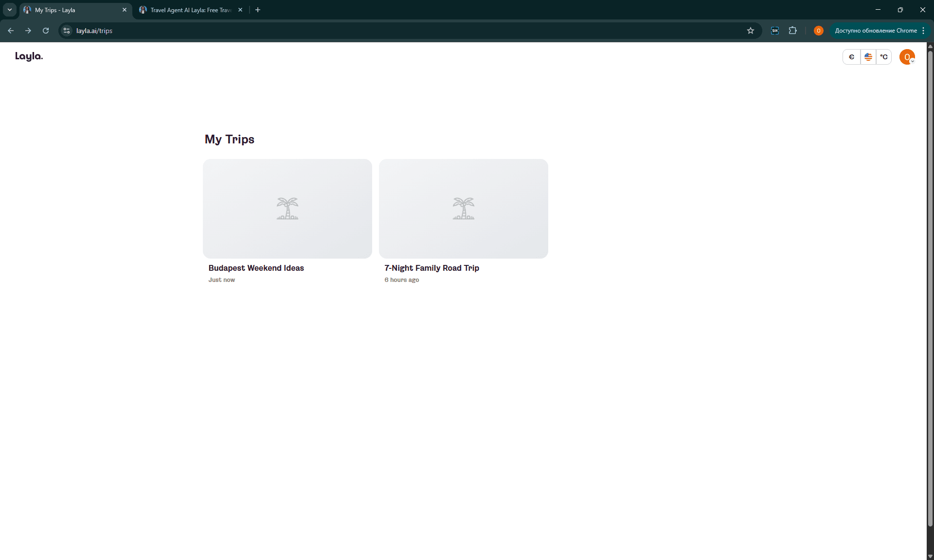Switch to the Travel Agent AI Layla tab
Screen dimensions: 934x560
tap(191, 10)
